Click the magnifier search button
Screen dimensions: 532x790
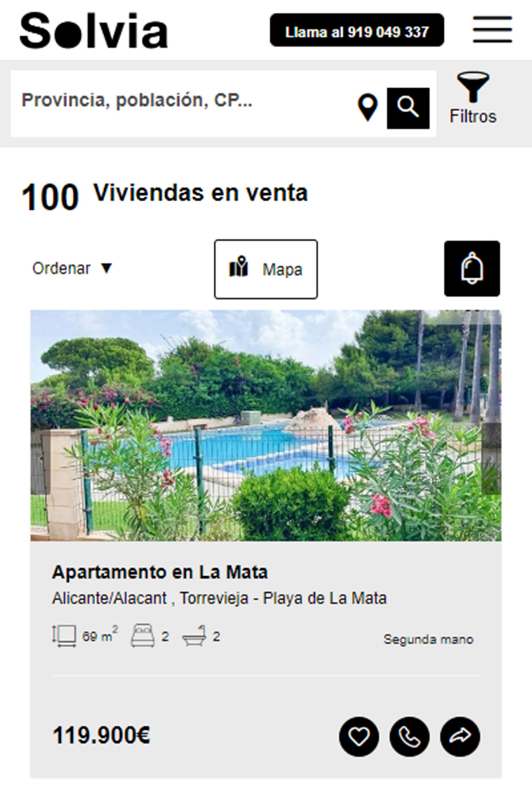pos(408,108)
